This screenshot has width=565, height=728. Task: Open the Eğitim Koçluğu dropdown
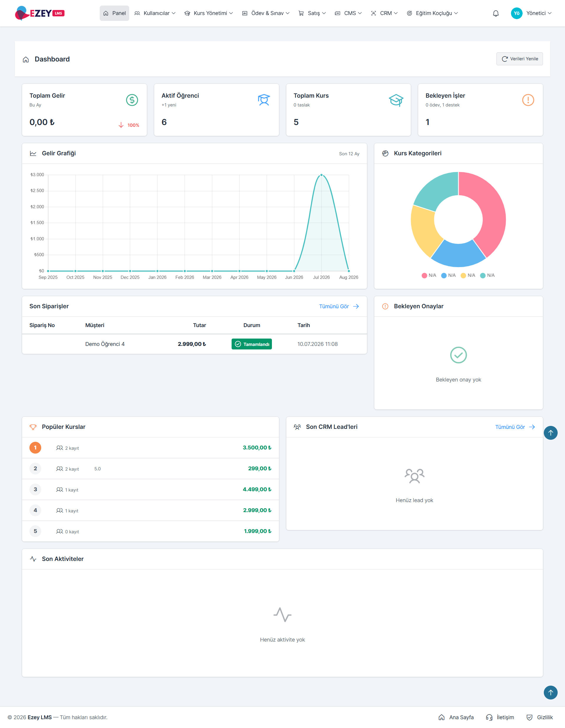[432, 13]
